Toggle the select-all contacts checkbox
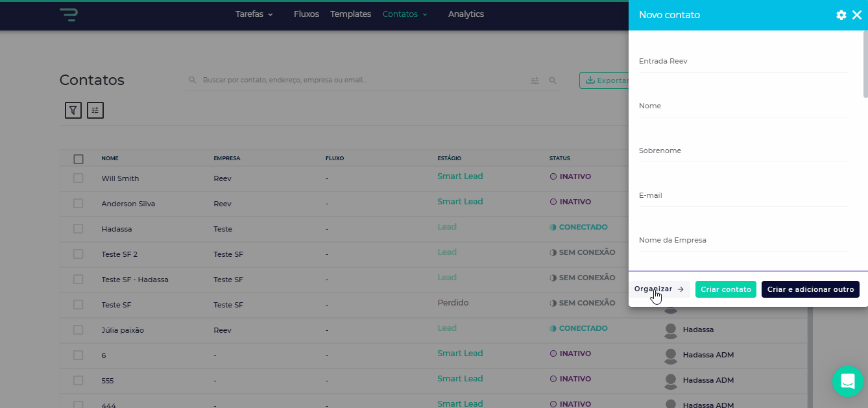 pyautogui.click(x=78, y=159)
